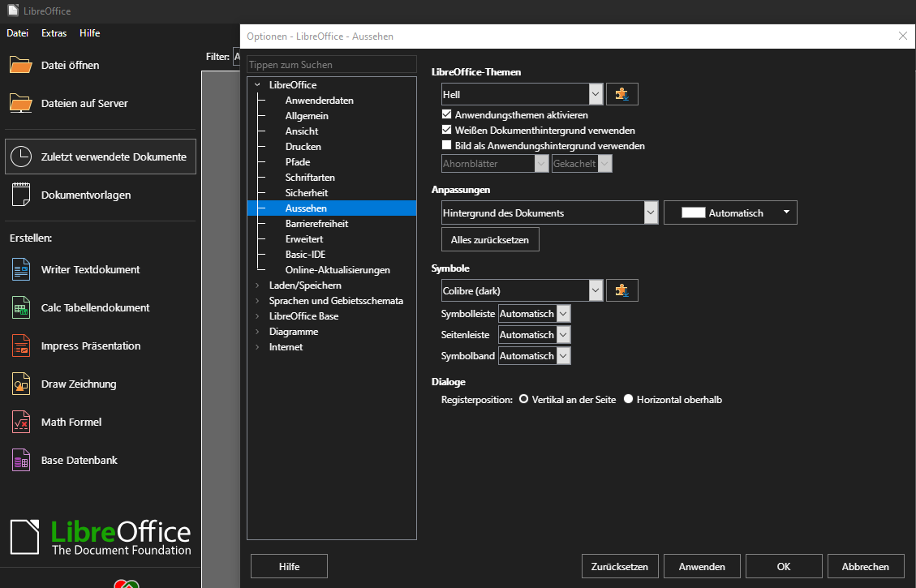Click the Datei öffnen folder icon
Screen dimensions: 916x588
pyautogui.click(x=21, y=65)
